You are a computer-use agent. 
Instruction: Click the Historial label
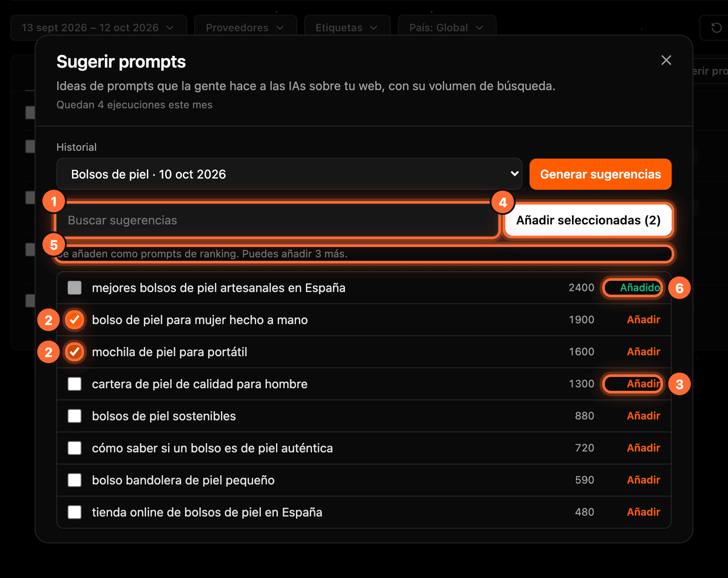(x=76, y=147)
